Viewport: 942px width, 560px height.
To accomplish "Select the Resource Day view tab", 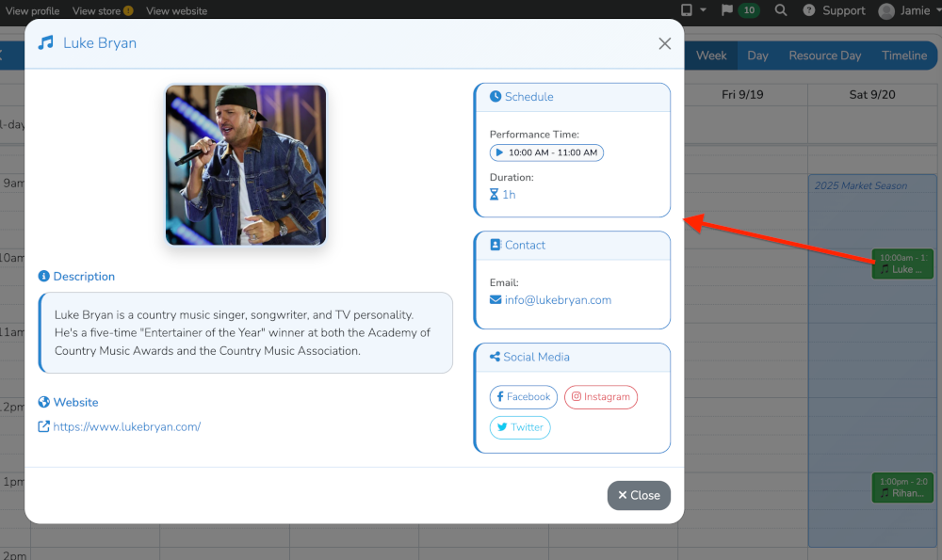I will click(x=825, y=56).
